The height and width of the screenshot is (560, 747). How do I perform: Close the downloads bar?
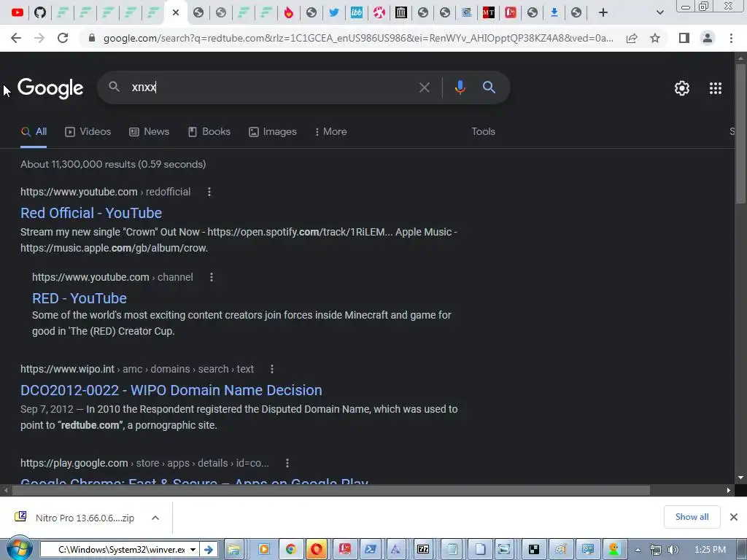[x=734, y=517]
